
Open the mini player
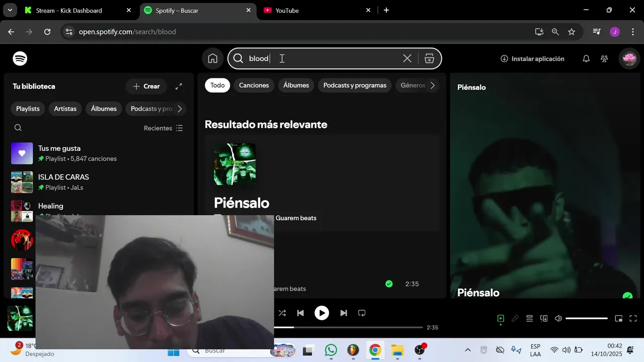click(619, 318)
